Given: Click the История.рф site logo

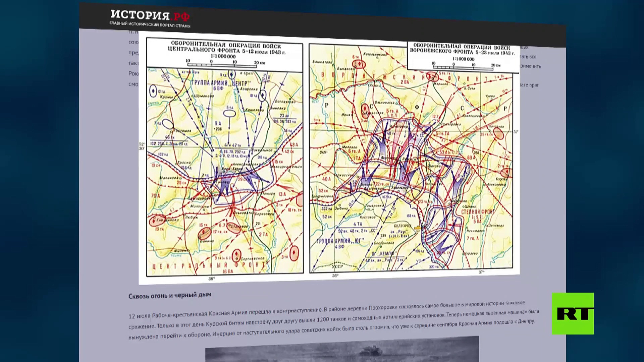Looking at the screenshot, I should pyautogui.click(x=150, y=15).
